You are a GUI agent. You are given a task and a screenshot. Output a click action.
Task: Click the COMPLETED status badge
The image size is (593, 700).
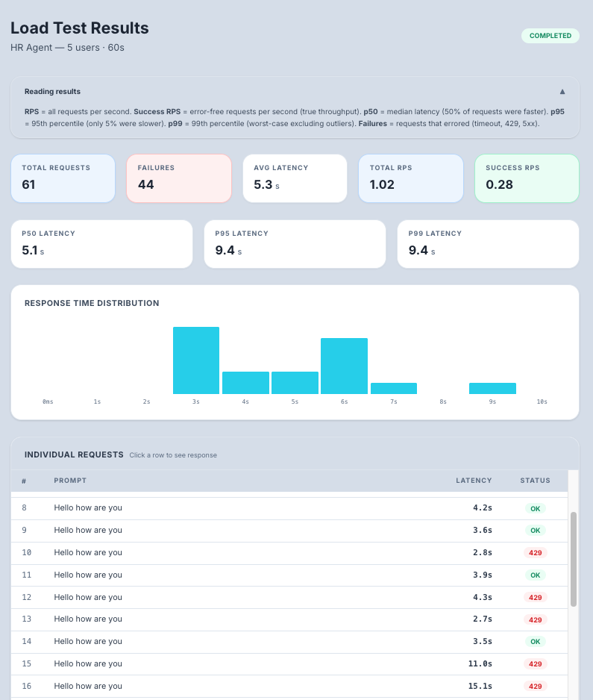[550, 36]
